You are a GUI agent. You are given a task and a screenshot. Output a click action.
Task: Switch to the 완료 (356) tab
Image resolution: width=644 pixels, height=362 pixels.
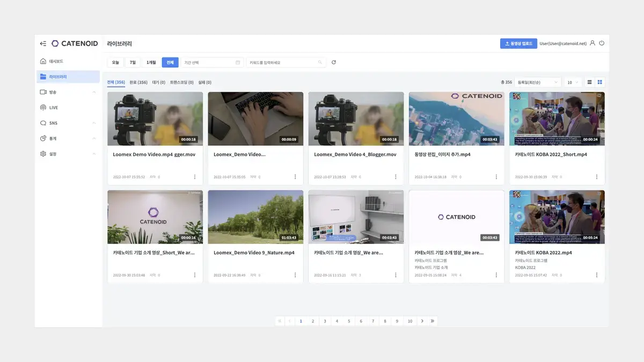[x=138, y=83]
